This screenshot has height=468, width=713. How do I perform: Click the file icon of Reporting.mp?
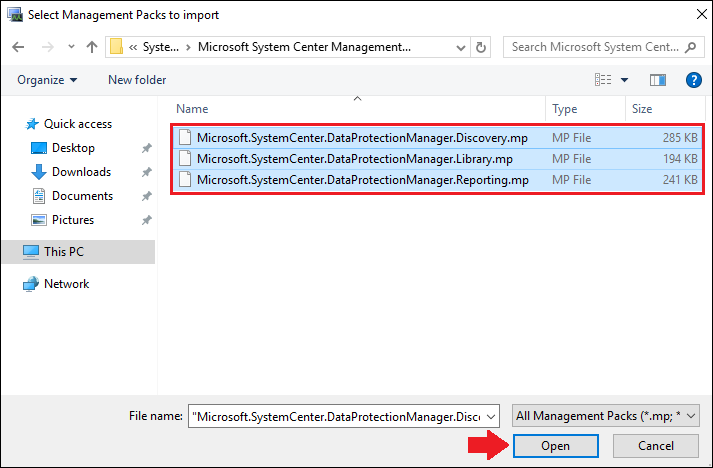click(x=185, y=180)
